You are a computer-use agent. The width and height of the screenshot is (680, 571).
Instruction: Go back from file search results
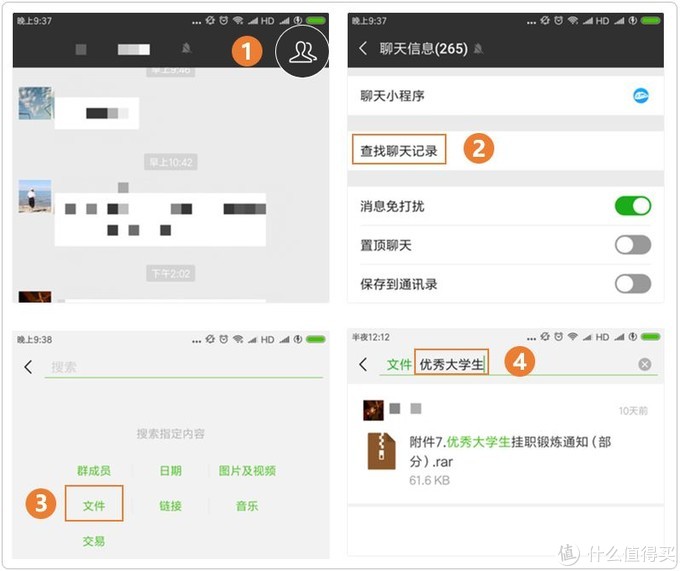pyautogui.click(x=363, y=364)
